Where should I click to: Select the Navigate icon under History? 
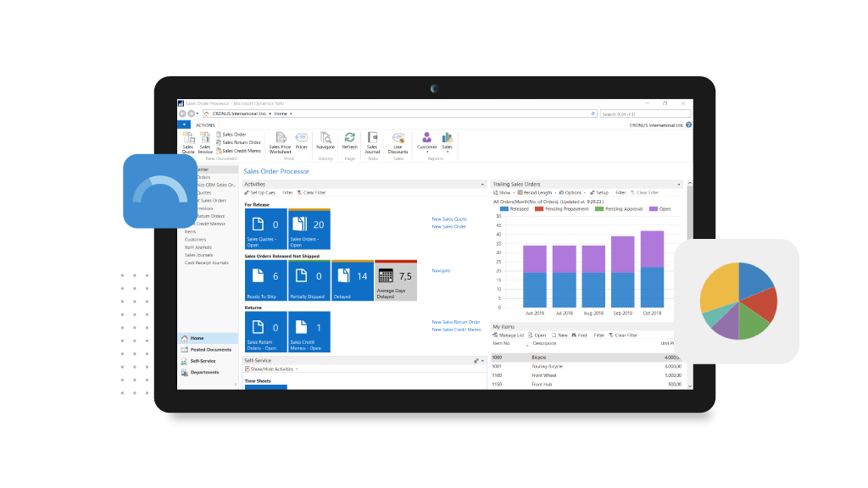pyautogui.click(x=325, y=140)
